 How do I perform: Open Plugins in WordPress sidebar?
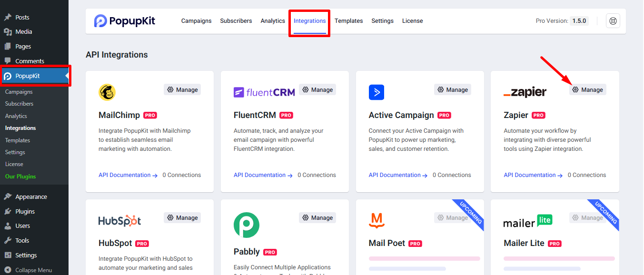click(25, 211)
